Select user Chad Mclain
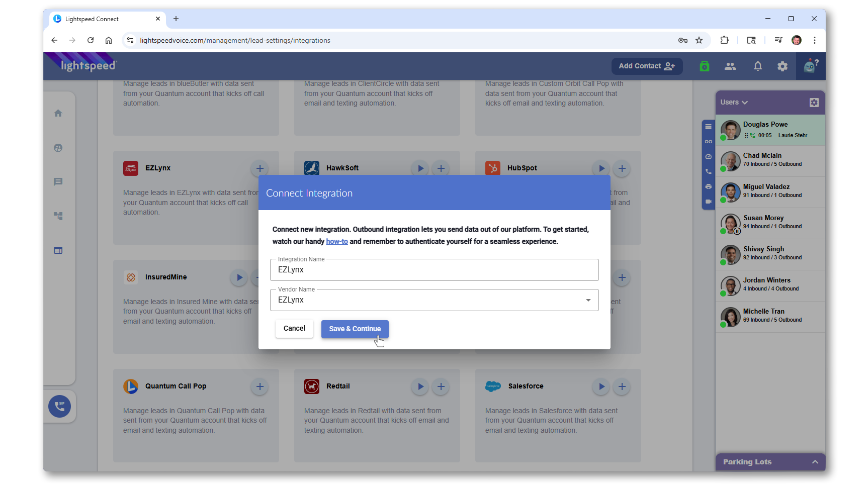The height and width of the screenshot is (488, 868). click(770, 161)
